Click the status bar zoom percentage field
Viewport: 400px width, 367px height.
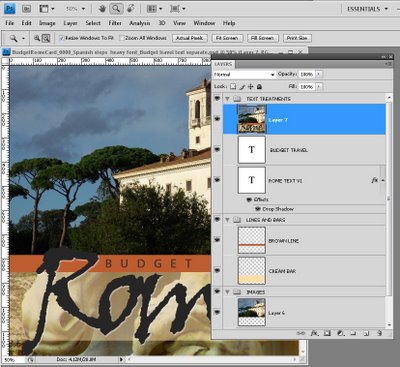click(13, 360)
